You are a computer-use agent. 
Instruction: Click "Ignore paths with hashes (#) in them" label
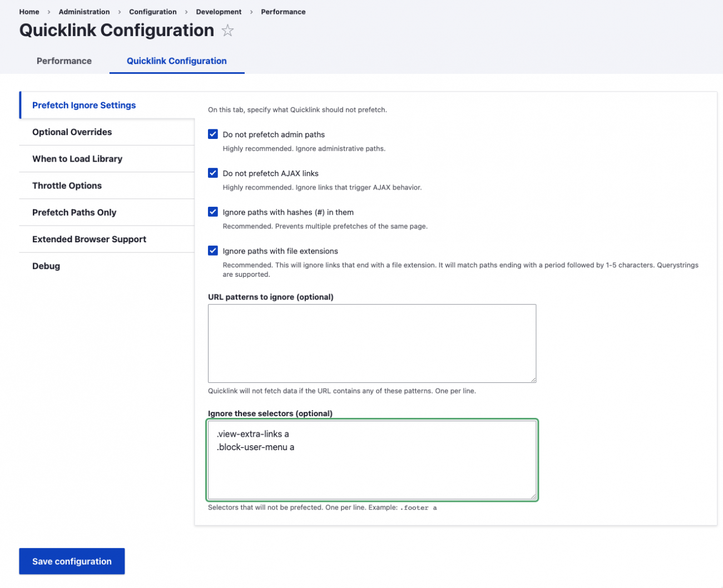pyautogui.click(x=288, y=212)
